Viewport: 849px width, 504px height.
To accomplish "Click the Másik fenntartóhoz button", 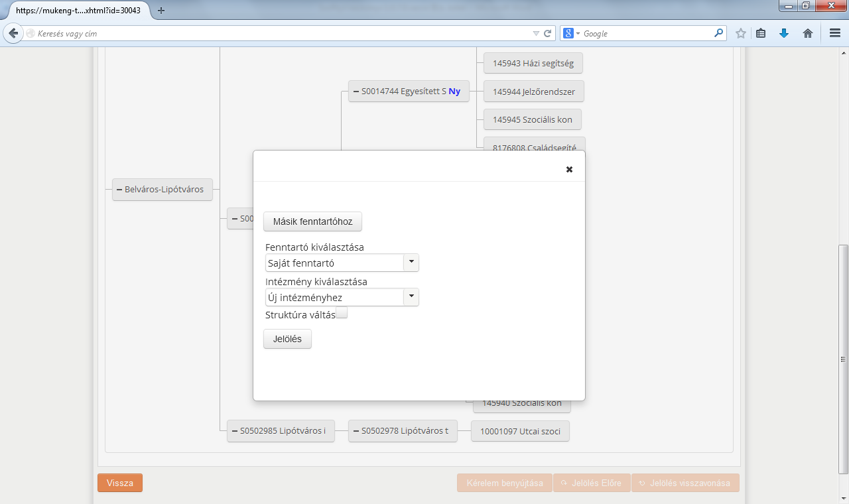I will coord(313,221).
